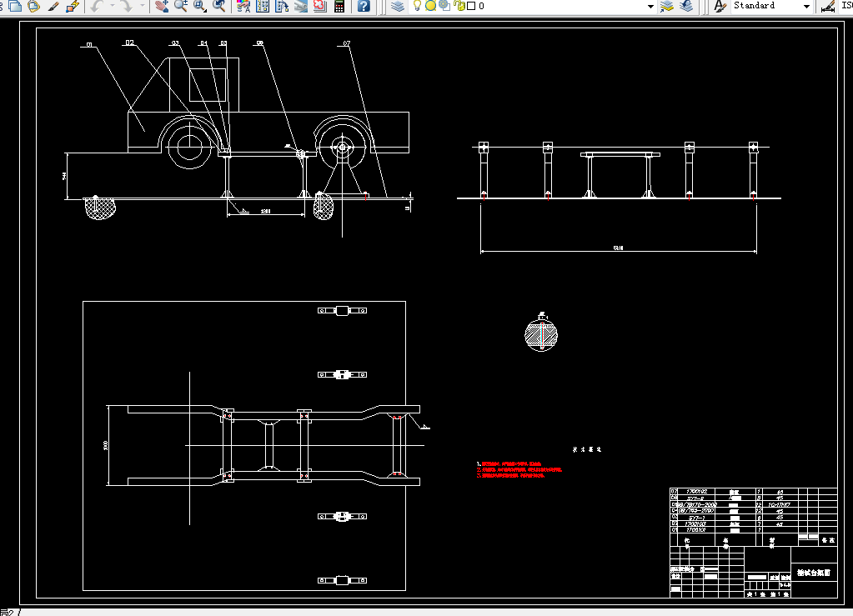Click the Paste clipboard icon
This screenshot has height=616, width=853.
[33, 6]
